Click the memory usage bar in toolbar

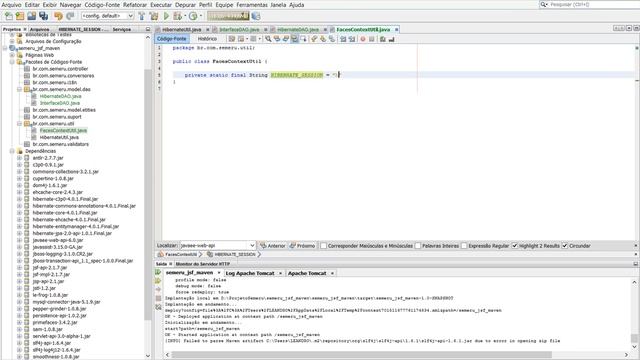(228, 16)
